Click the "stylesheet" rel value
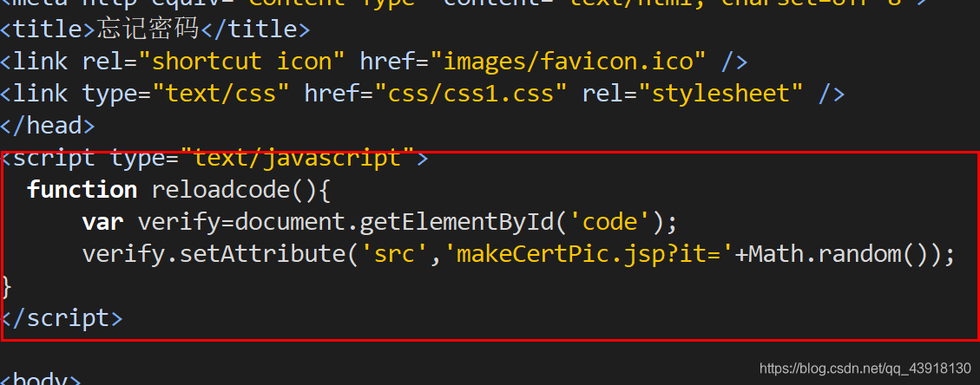Image resolution: width=980 pixels, height=385 pixels. point(720,93)
